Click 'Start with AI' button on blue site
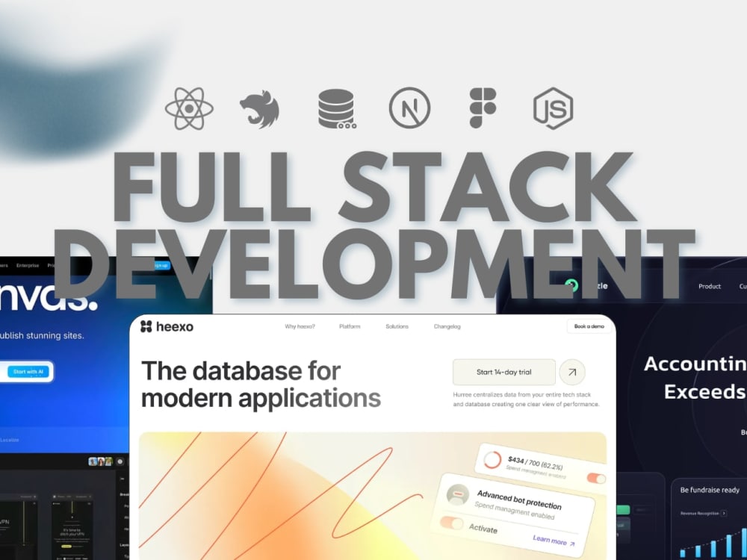The width and height of the screenshot is (747, 560). coord(28,372)
